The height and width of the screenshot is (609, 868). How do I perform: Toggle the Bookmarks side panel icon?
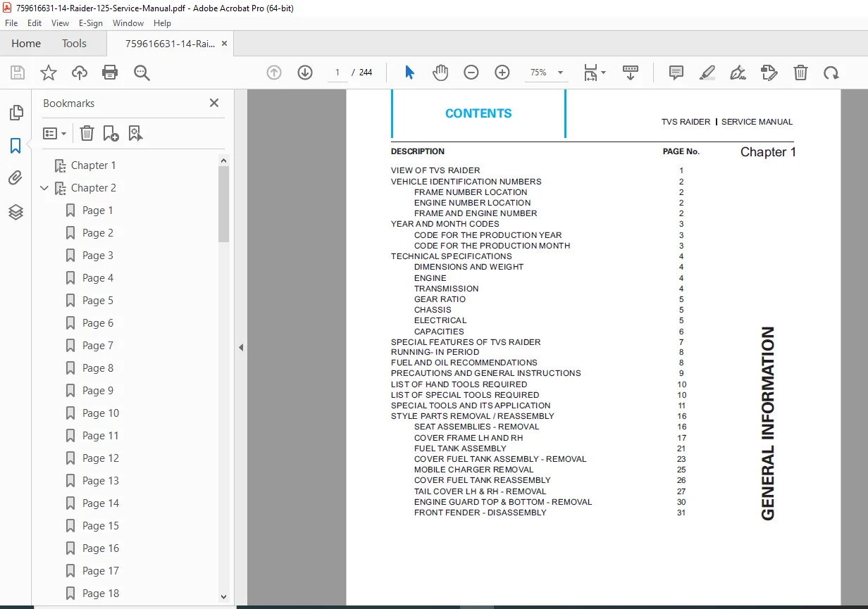[15, 146]
